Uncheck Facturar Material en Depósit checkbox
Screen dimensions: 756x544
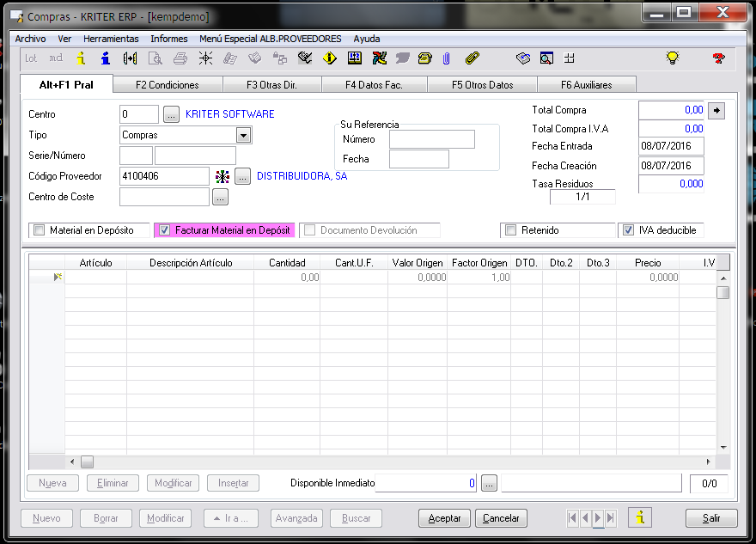[x=164, y=230]
